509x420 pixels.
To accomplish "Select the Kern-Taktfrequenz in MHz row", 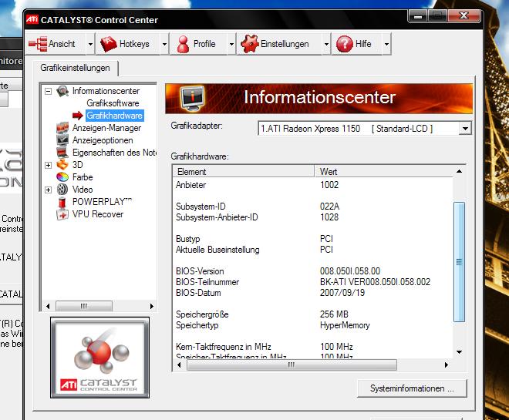I will 314,347.
